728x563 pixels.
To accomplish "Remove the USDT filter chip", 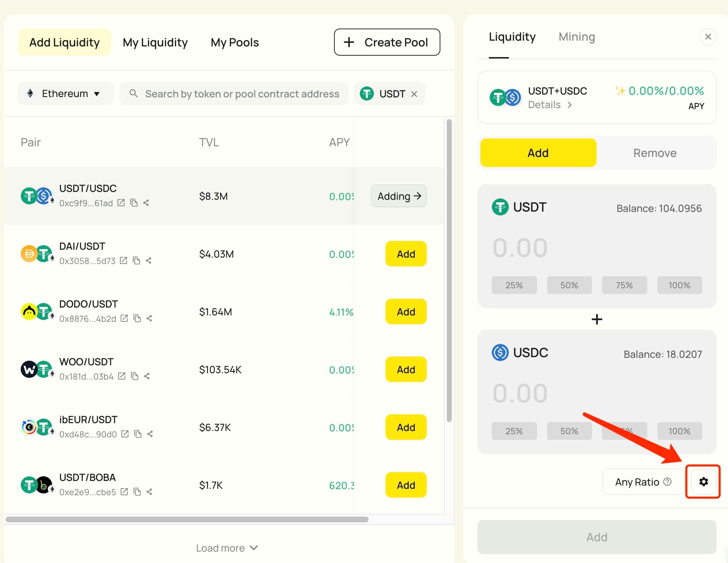I will (414, 93).
